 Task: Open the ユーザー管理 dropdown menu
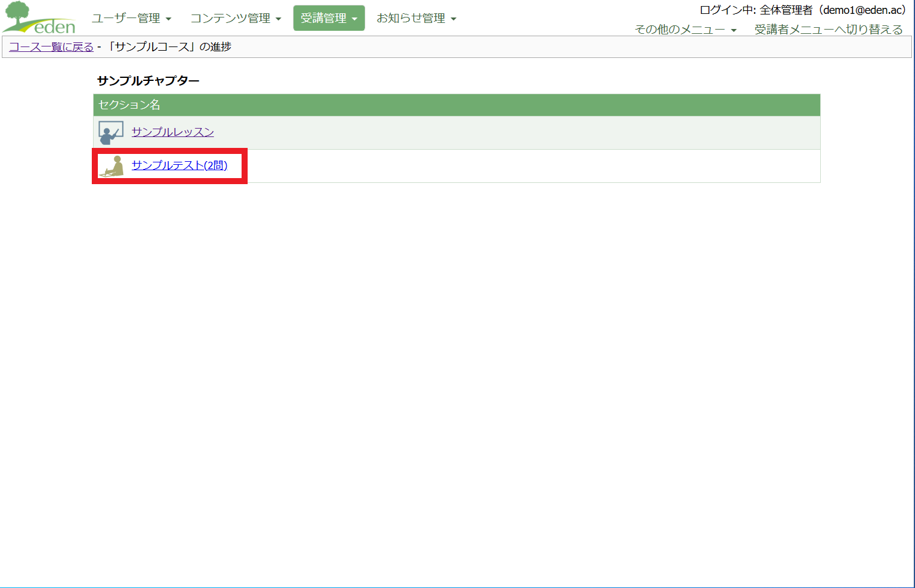tap(132, 18)
